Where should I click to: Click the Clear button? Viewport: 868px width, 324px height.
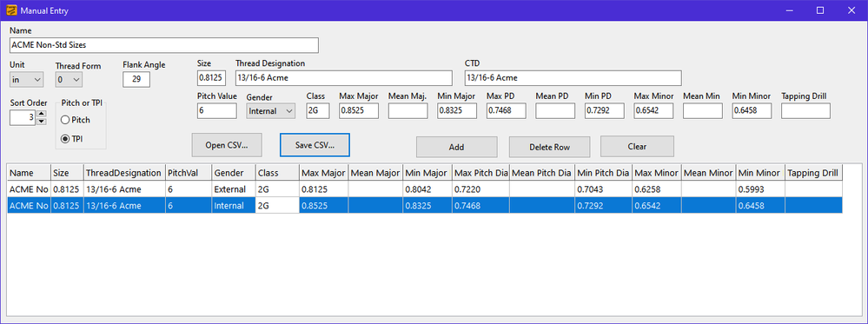coord(637,146)
